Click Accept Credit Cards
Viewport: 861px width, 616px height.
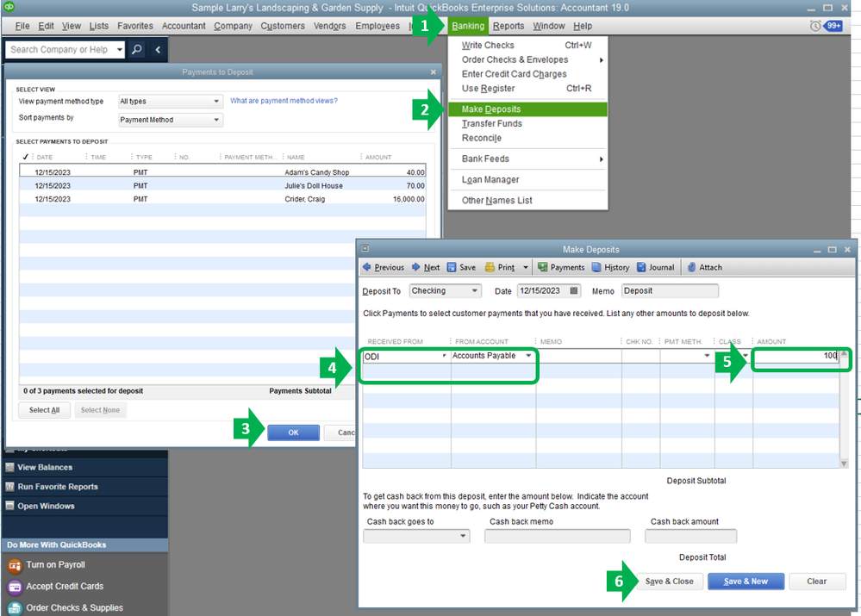(x=65, y=586)
